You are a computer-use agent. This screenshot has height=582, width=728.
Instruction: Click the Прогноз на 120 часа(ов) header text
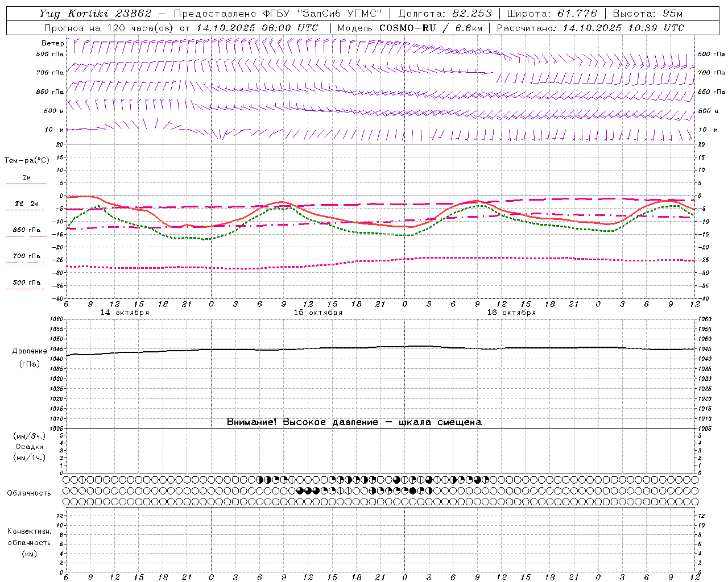point(108,28)
